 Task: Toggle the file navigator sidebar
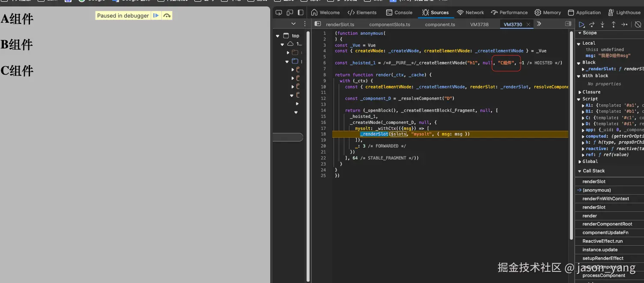click(x=318, y=24)
